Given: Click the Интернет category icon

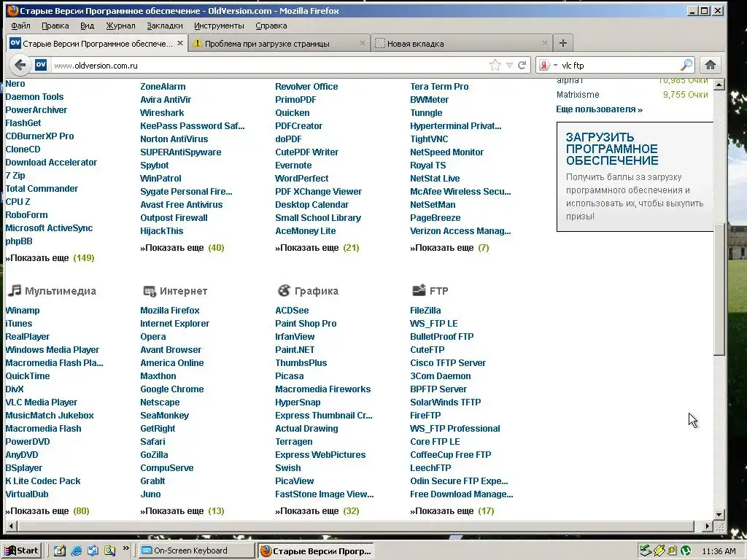Looking at the screenshot, I should point(150,291).
